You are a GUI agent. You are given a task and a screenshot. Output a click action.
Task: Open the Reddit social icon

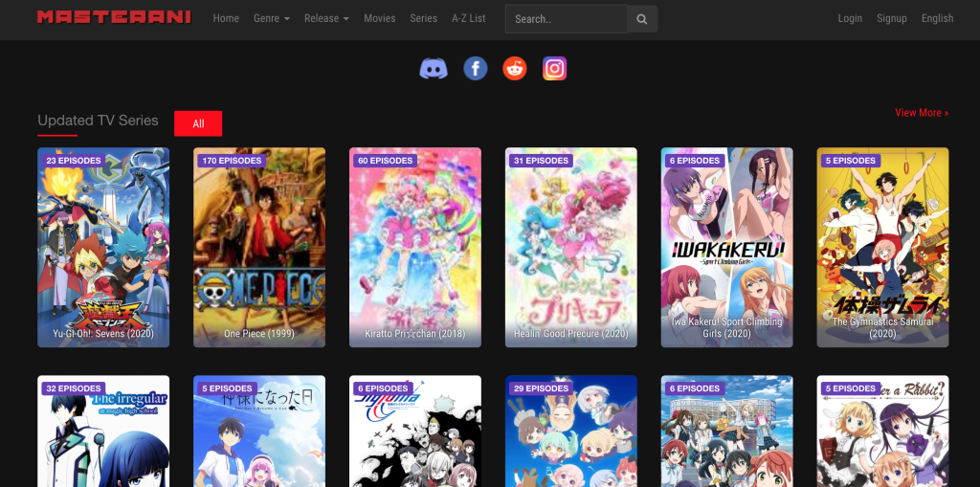(515, 68)
